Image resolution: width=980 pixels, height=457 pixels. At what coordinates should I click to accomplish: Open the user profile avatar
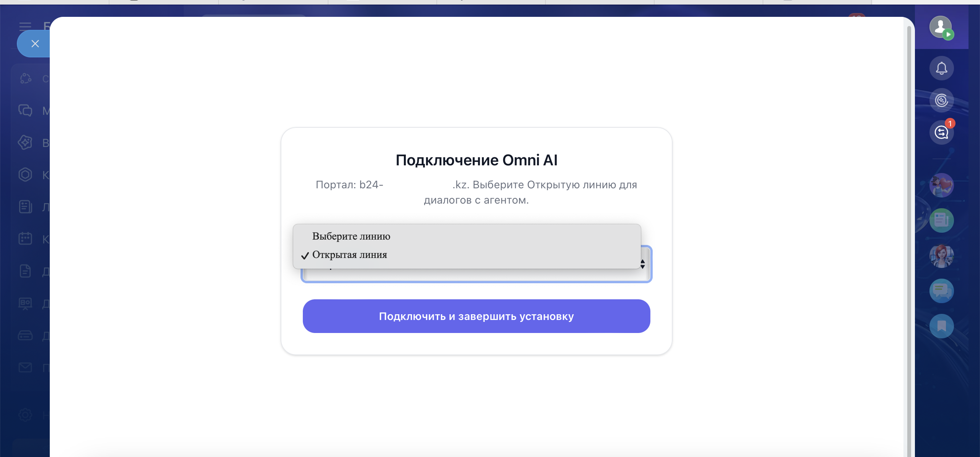(x=941, y=28)
